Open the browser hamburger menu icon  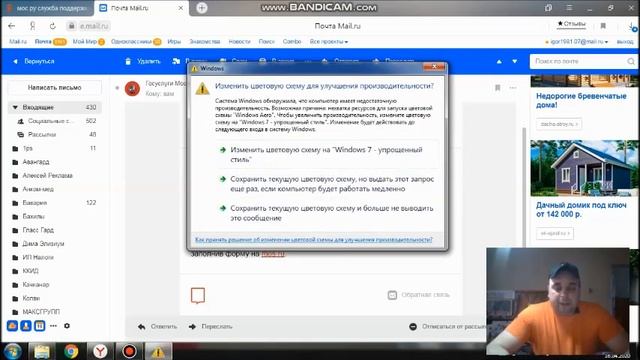click(569, 8)
